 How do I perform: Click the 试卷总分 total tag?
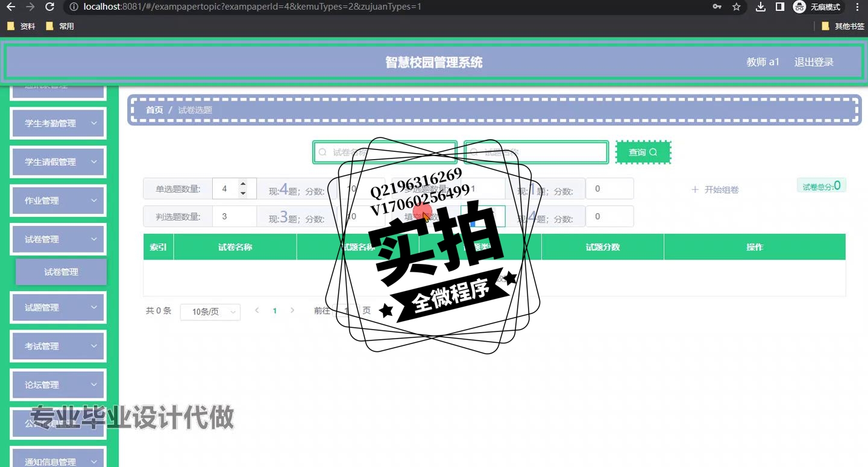[821, 186]
